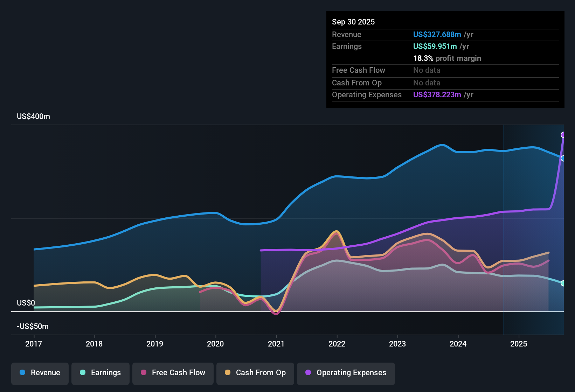Toggle the Revenue series visibility
Viewport: 575px width, 392px height.
[40, 373]
